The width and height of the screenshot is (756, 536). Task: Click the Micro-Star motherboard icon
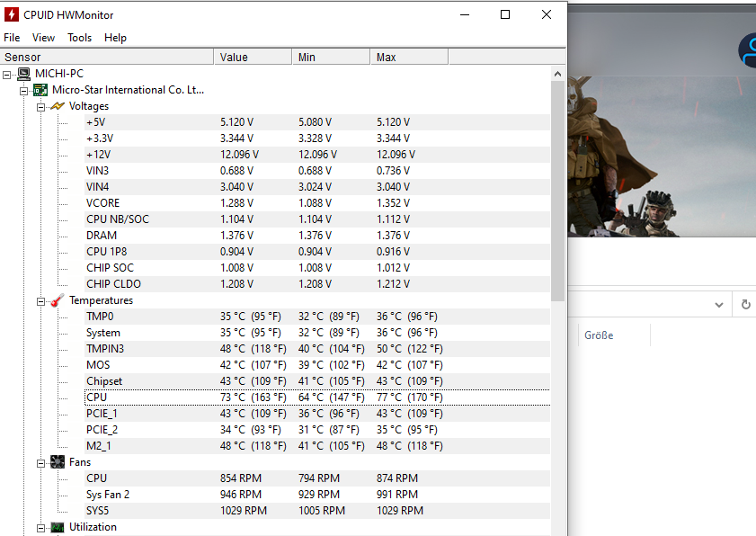point(40,90)
